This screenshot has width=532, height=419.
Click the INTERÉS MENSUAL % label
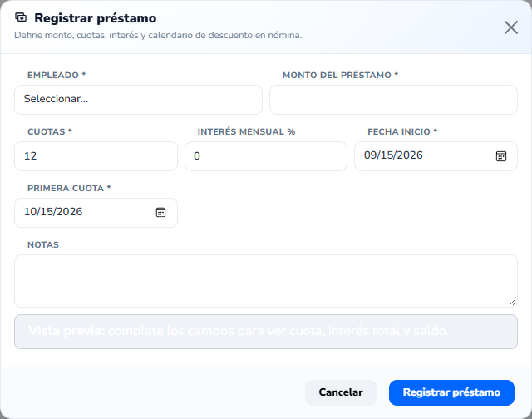pyautogui.click(x=246, y=131)
